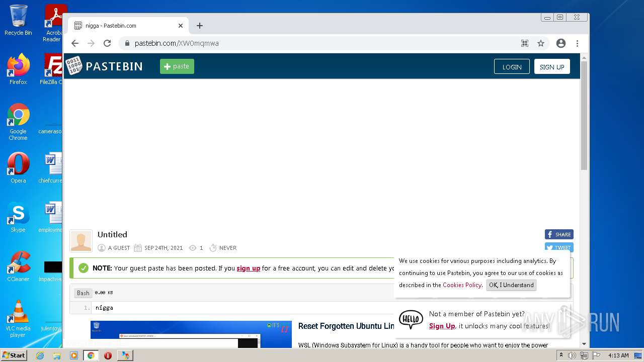Click the Action Center flag tray icon
Image resolution: width=644 pixels, height=362 pixels.
(x=596, y=355)
